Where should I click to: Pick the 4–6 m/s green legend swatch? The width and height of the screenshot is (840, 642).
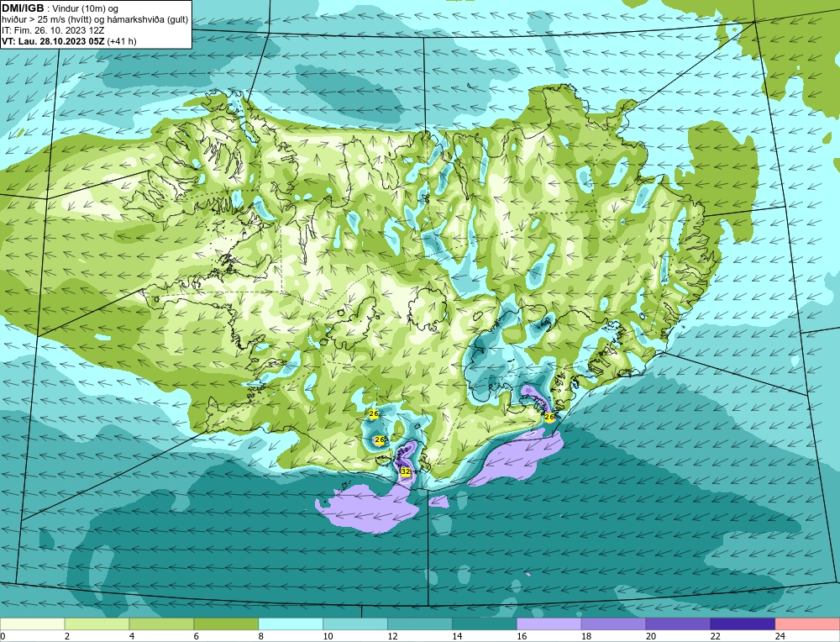pyautogui.click(x=161, y=624)
